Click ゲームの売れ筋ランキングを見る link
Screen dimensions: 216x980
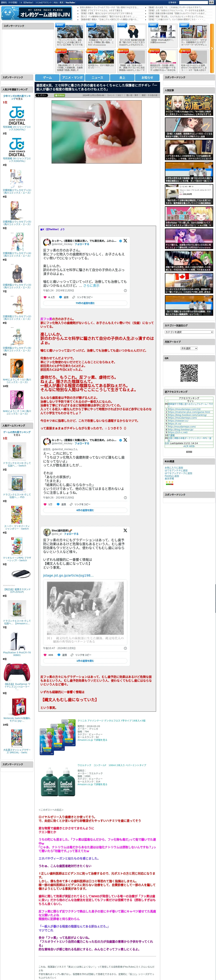[17, 433]
